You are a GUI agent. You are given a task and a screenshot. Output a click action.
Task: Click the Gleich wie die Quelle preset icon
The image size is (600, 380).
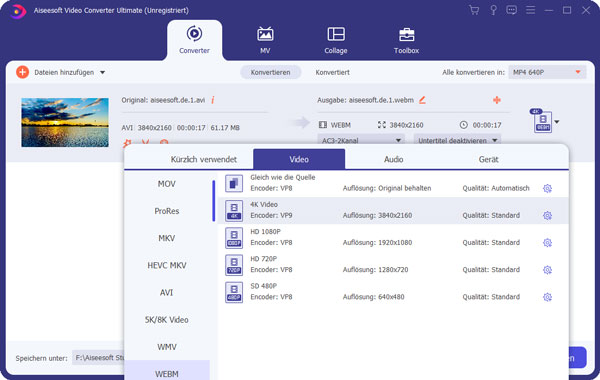coord(234,183)
